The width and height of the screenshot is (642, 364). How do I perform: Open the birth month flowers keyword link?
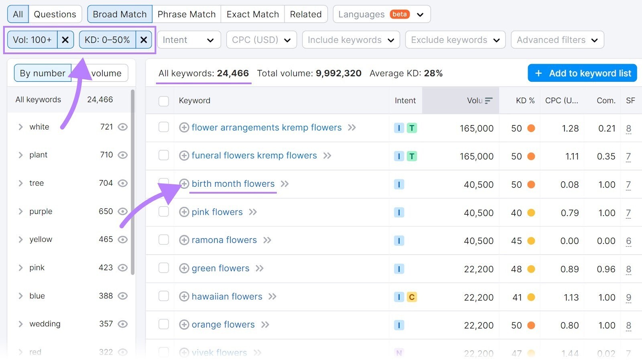[233, 184]
